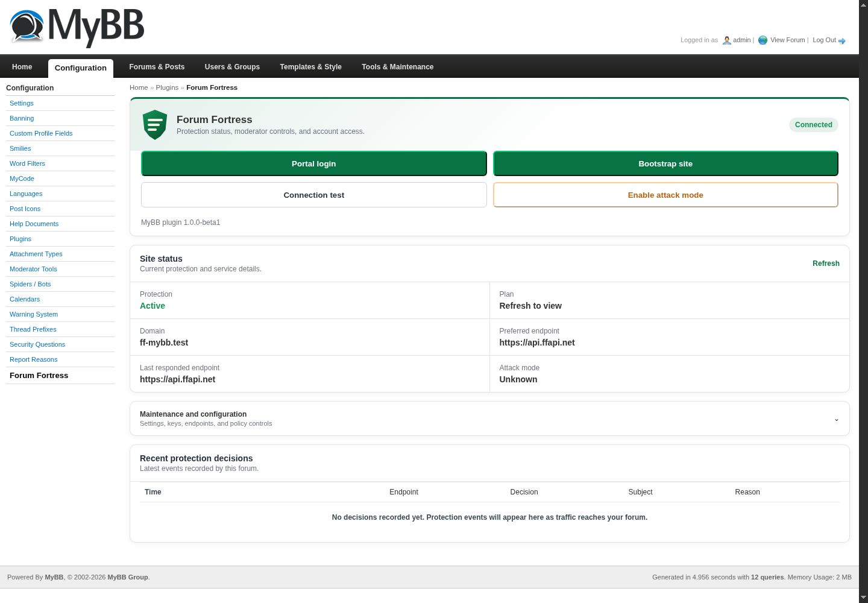The height and width of the screenshot is (603, 868).
Task: Click the plugin version 1.0.0-beta1 text
Action: pyautogui.click(x=181, y=223)
